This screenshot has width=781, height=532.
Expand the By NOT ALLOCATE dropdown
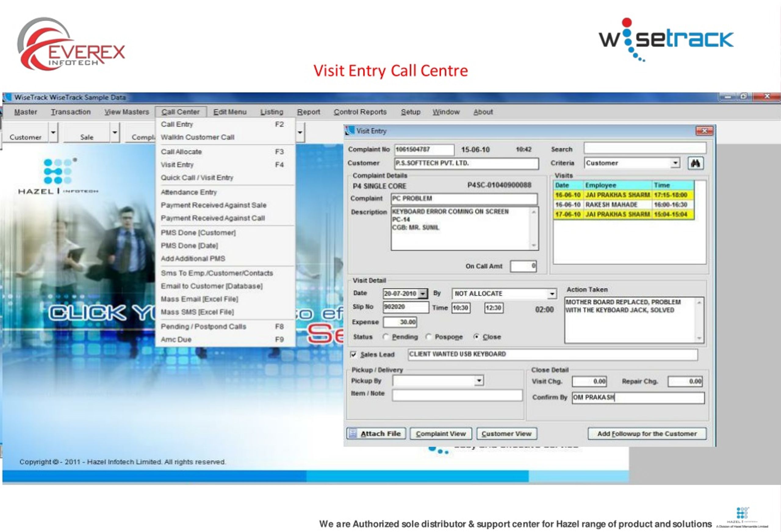(552, 294)
